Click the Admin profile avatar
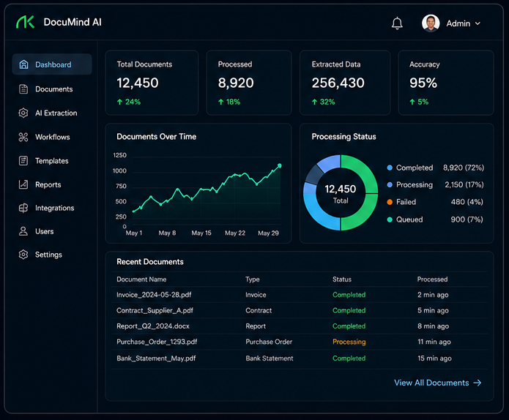Screen dimensions: 509x420 pyautogui.click(x=431, y=23)
